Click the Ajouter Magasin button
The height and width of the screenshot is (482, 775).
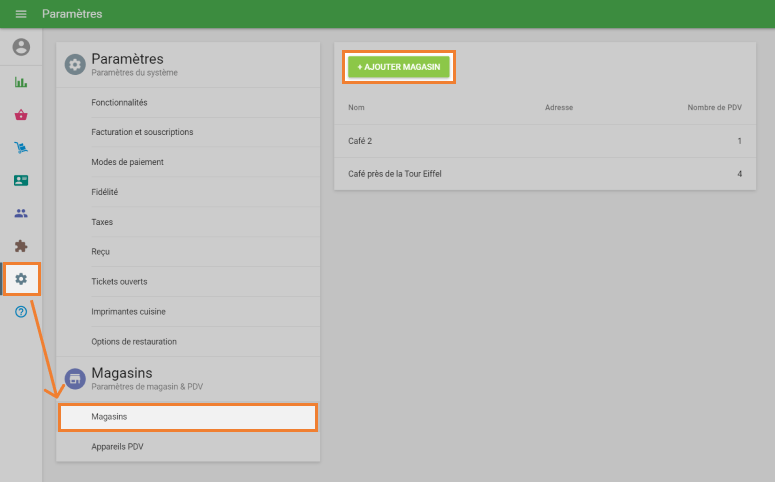pyautogui.click(x=399, y=67)
